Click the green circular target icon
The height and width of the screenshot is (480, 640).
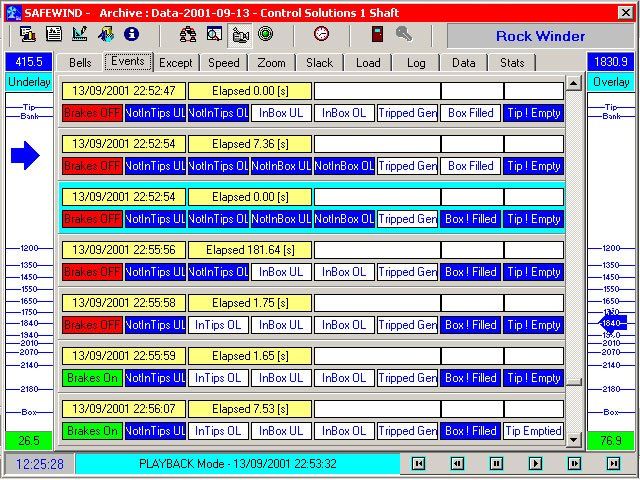[266, 34]
